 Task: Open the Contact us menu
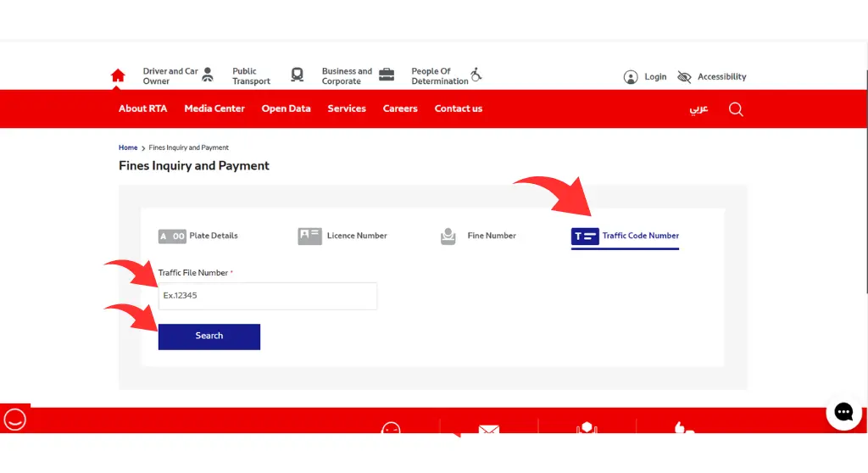tap(459, 109)
